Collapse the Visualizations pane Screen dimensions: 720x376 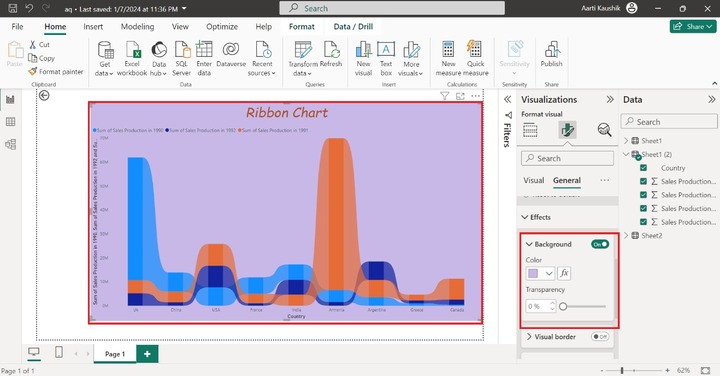610,100
